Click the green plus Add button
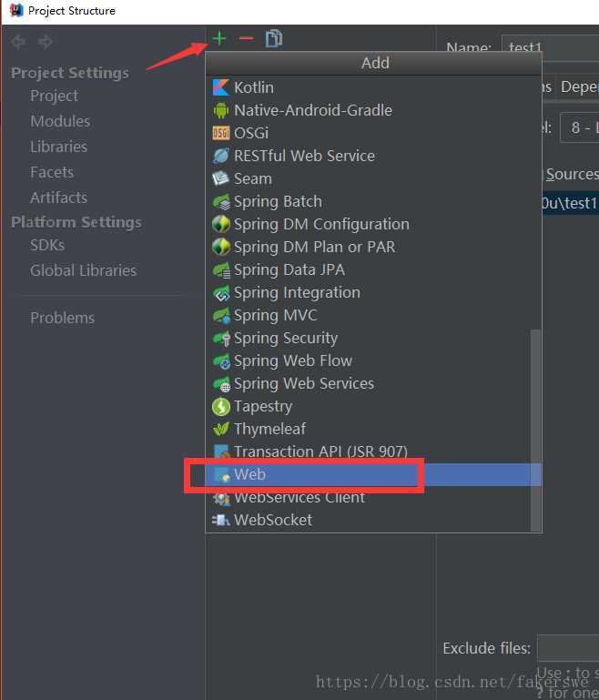Viewport: 599px width, 700px height. pyautogui.click(x=219, y=38)
